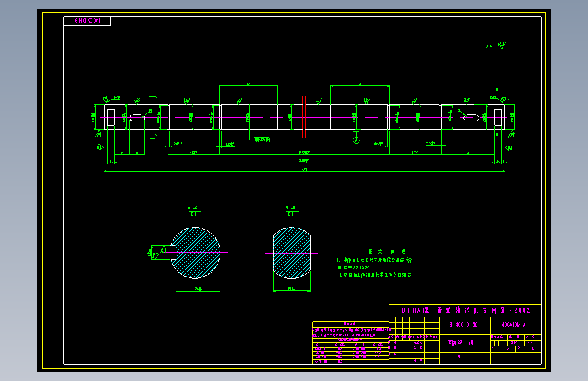Select the left rectangular flat on shaft end
The image size is (588, 381).
tap(111, 117)
